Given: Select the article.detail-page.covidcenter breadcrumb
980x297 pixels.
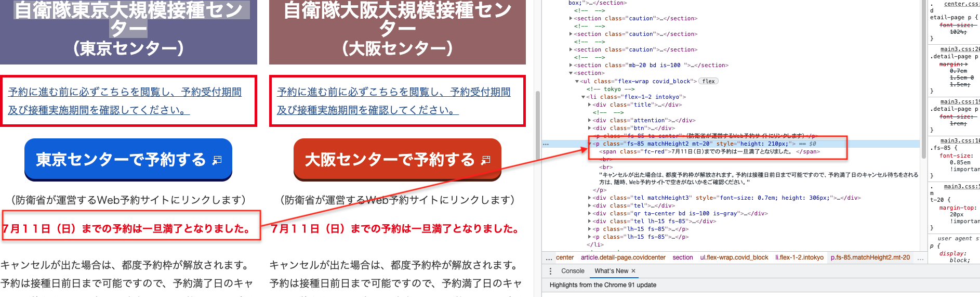Looking at the screenshot, I should pos(623,257).
